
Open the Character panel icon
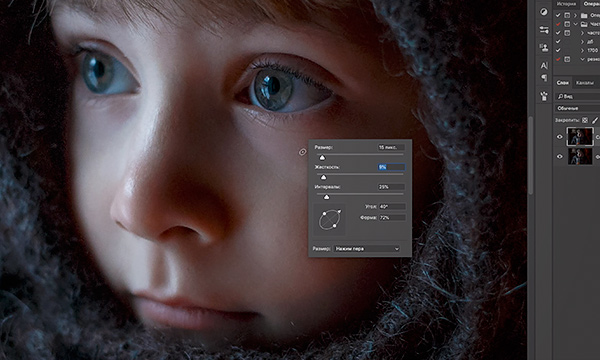[544, 66]
